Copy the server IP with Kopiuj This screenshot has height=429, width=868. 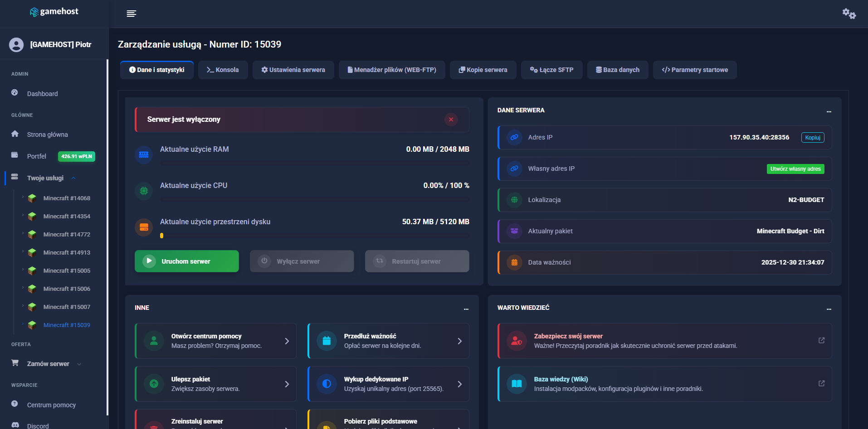pos(812,137)
